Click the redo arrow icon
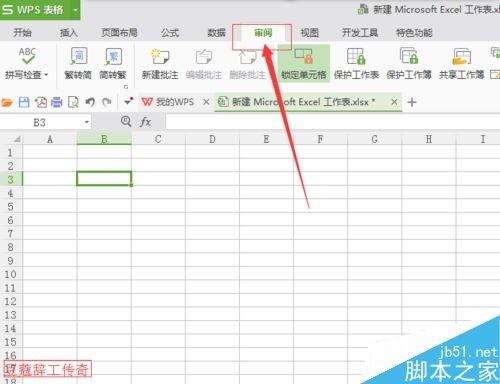This screenshot has width=500, height=384. click(107, 102)
